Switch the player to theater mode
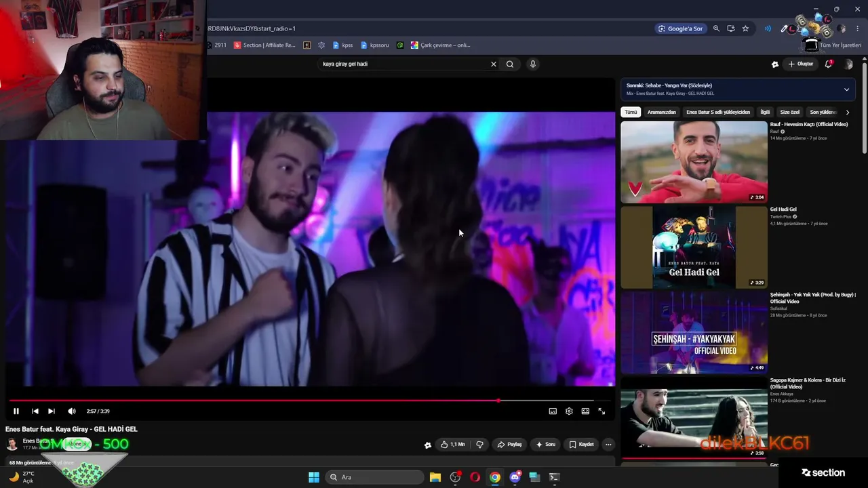Viewport: 868px width, 488px height. (x=585, y=411)
